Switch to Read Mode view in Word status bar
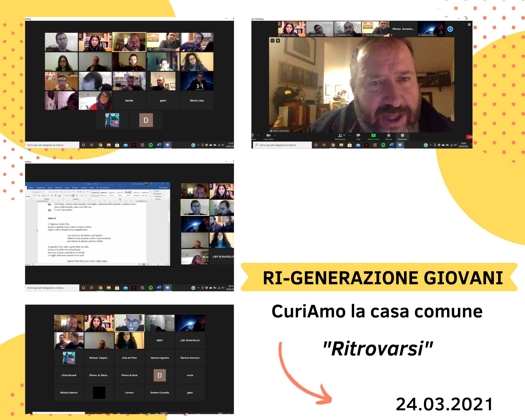525x420 pixels. click(139, 264)
